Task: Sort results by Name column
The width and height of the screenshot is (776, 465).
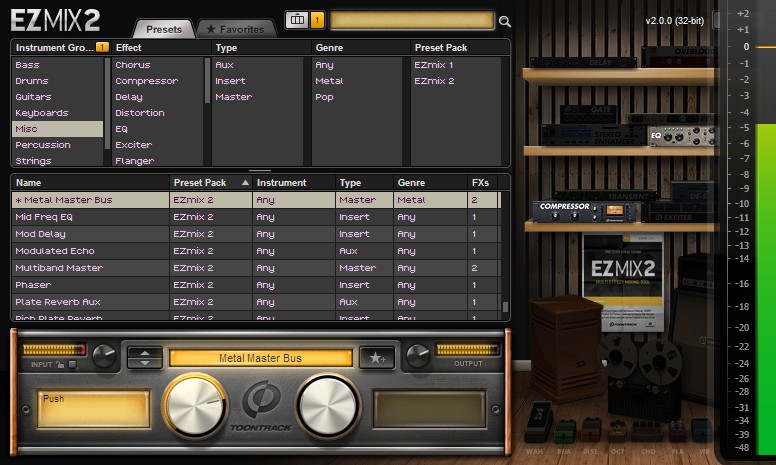Action: pyautogui.click(x=91, y=183)
